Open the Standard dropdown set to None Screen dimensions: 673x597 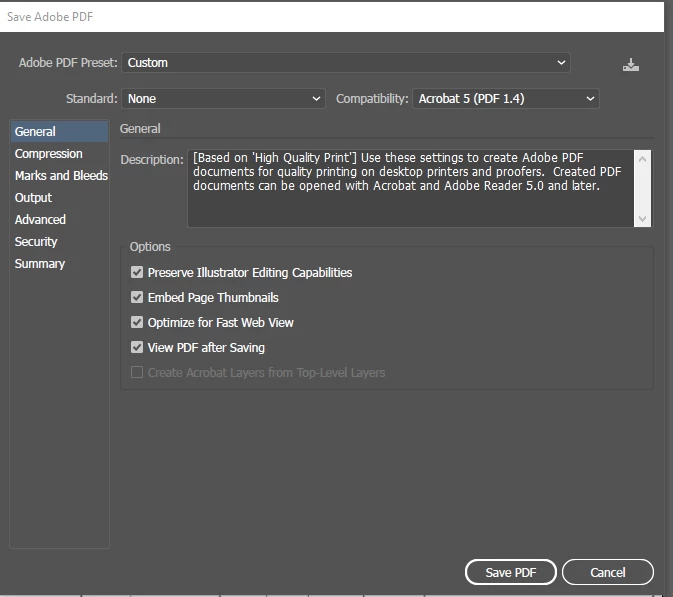pyautogui.click(x=223, y=99)
